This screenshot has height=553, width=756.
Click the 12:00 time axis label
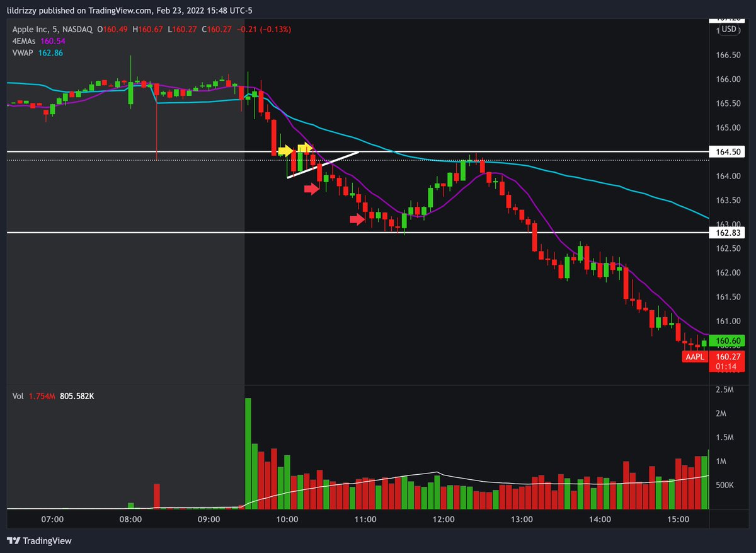point(444,519)
